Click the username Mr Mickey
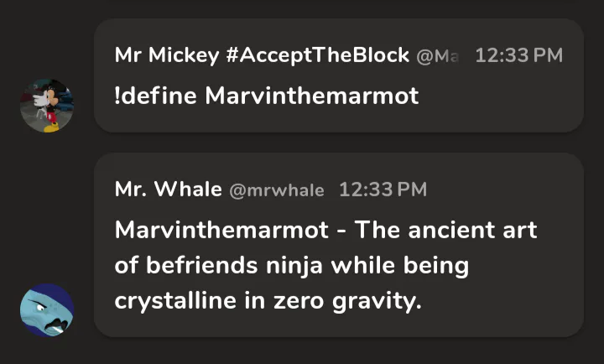 click(x=165, y=56)
